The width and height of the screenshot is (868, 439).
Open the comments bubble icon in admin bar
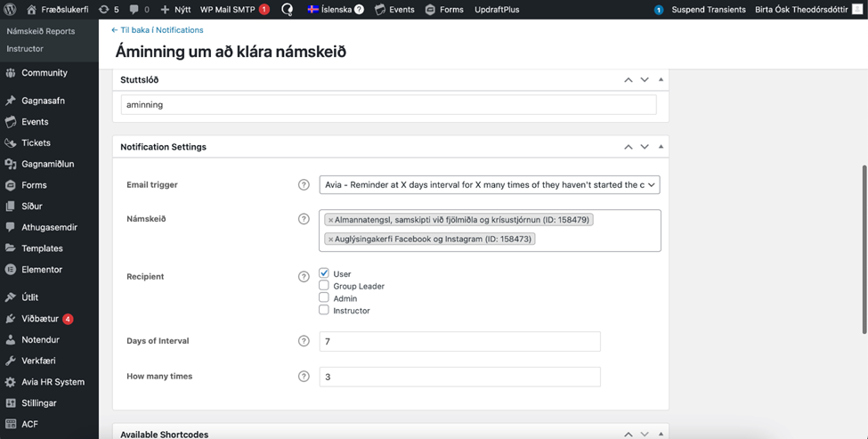point(134,9)
